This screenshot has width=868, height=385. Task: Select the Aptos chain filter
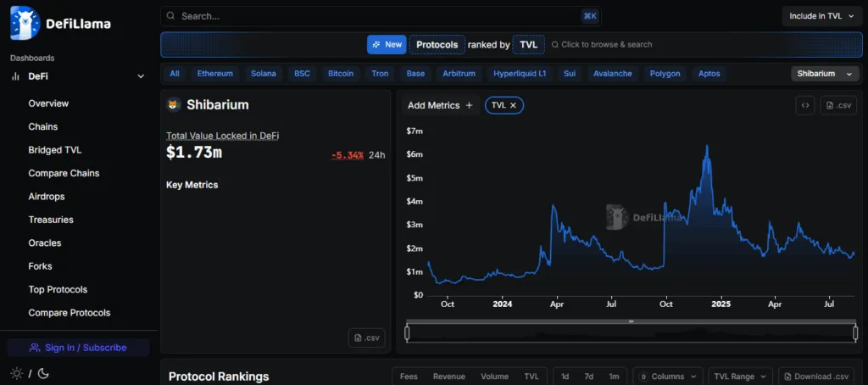point(709,73)
